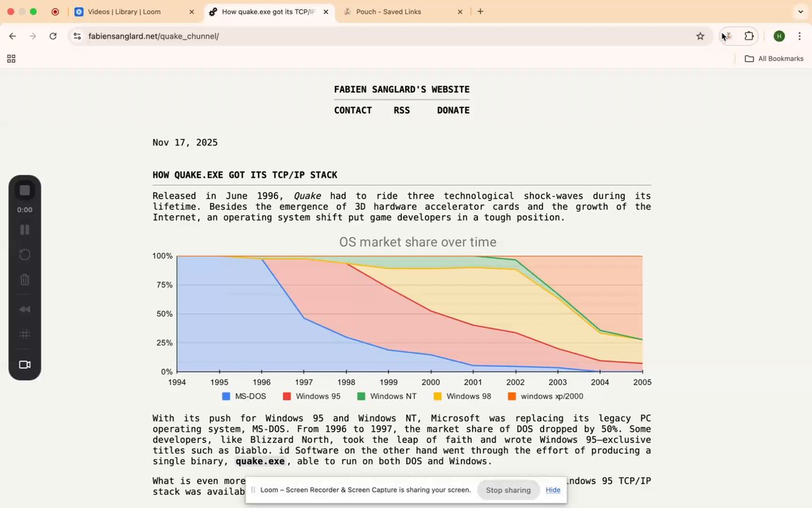Screen dimensions: 812x508
Task: Restart the Loom recording
Action: tap(25, 255)
